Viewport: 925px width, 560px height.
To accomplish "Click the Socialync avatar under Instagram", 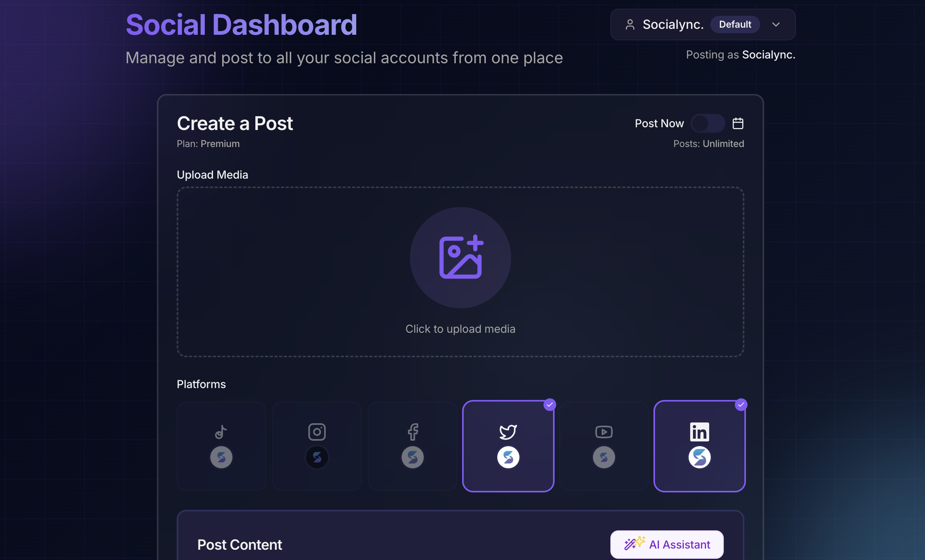I will pos(317,457).
